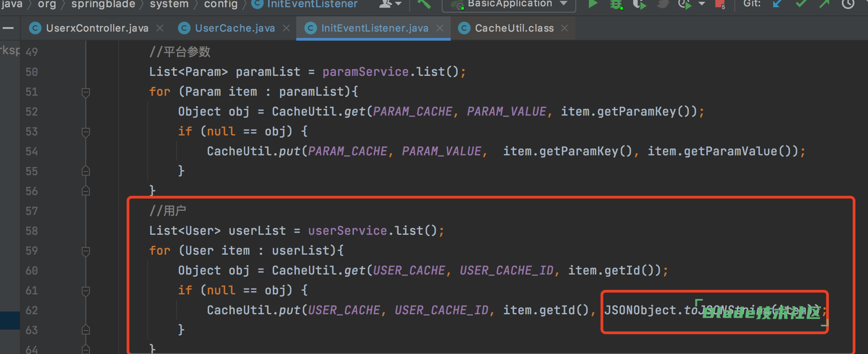Screen dimensions: 868x354
Task: Switch to UserxController.java tab
Action: [97, 28]
